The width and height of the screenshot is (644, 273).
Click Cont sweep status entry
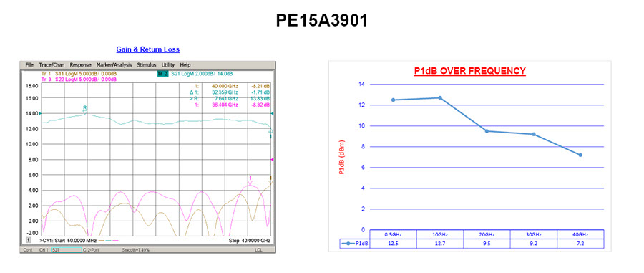coord(29,249)
